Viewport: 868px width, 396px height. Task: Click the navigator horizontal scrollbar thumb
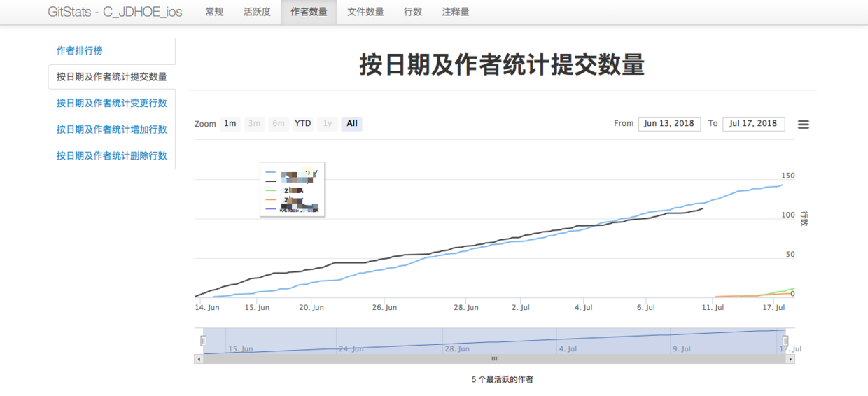pos(494,359)
